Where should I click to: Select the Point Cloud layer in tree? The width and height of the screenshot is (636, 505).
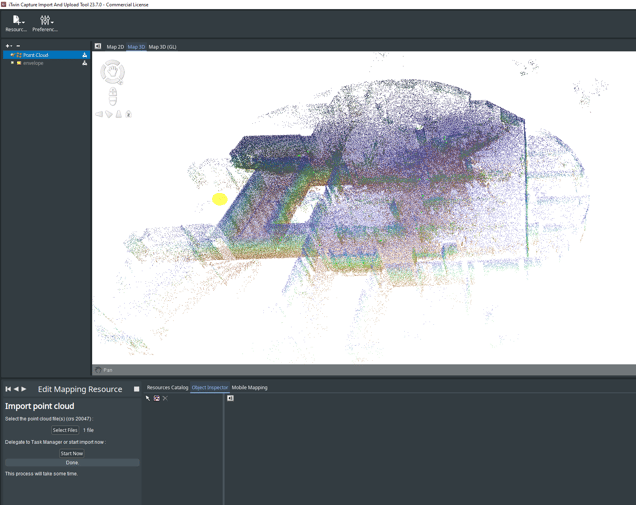pyautogui.click(x=35, y=55)
